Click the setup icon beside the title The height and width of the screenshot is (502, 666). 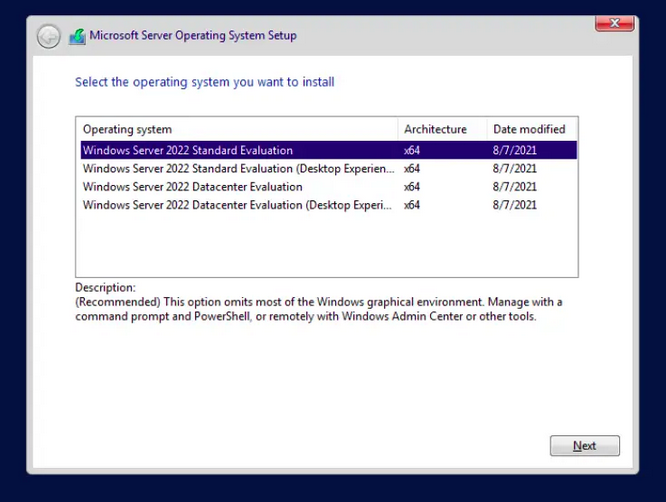pyautogui.click(x=77, y=37)
